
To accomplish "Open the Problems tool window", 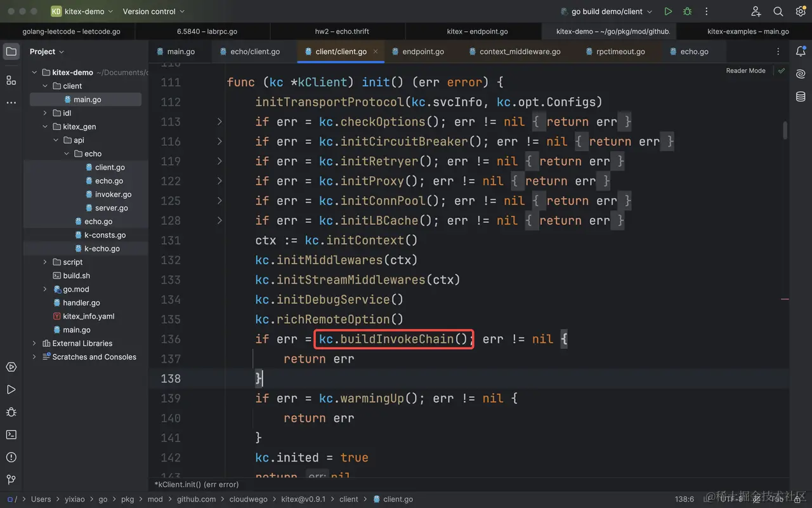I will pyautogui.click(x=11, y=457).
